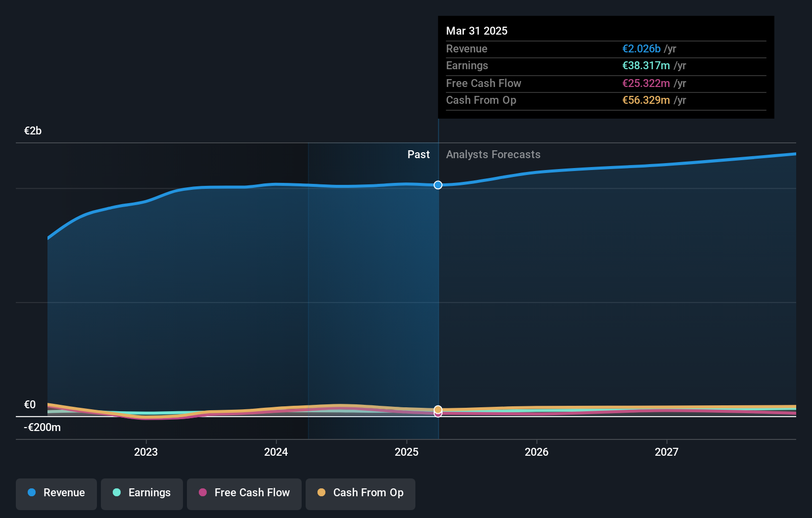Image resolution: width=812 pixels, height=518 pixels.
Task: Click the blue Revenue data point marker
Action: click(438, 185)
